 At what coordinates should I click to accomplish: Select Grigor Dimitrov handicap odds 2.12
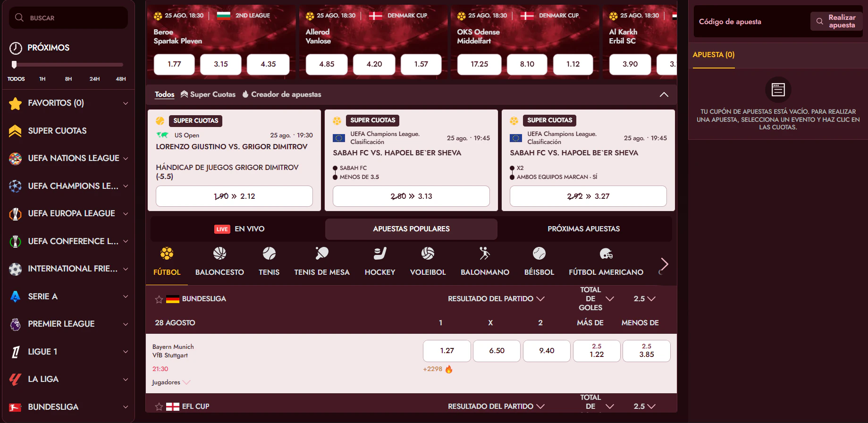click(x=234, y=196)
